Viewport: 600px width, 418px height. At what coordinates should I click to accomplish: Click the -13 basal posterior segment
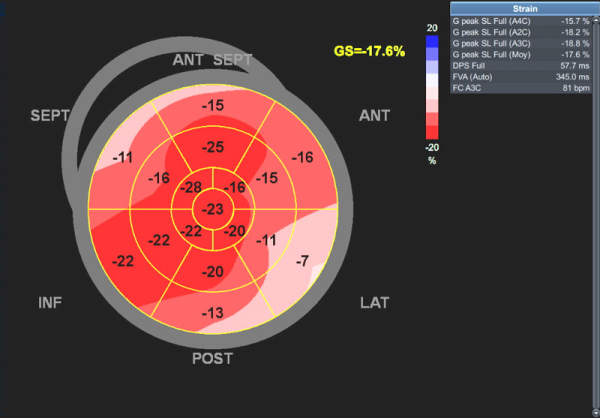click(212, 313)
